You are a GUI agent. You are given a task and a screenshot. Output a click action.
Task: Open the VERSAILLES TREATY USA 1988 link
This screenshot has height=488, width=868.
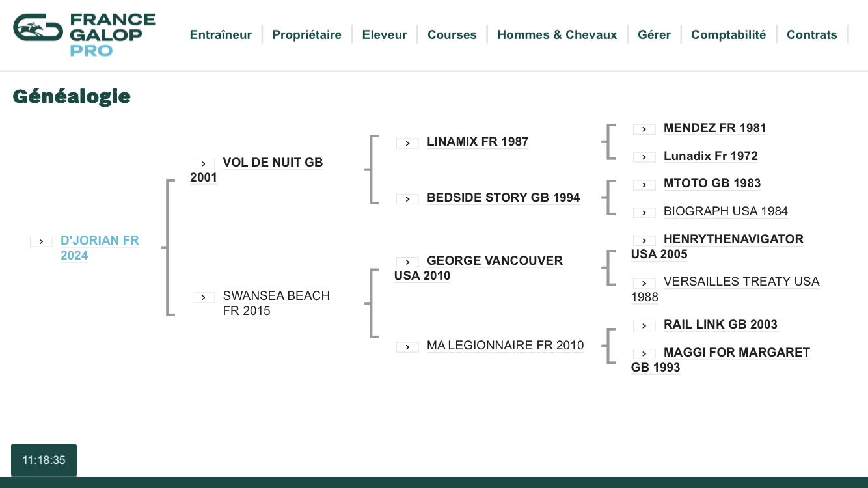point(725,289)
